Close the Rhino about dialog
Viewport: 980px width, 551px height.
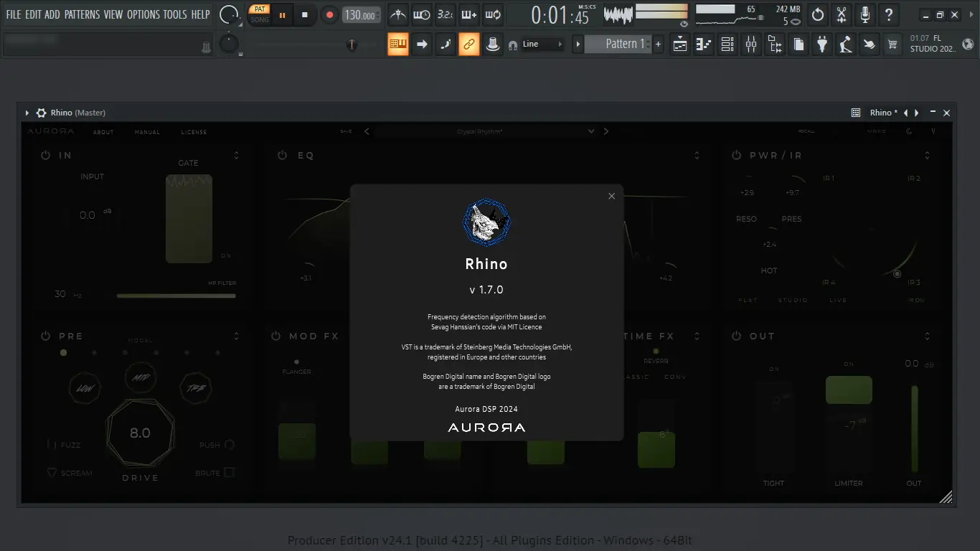coord(611,196)
